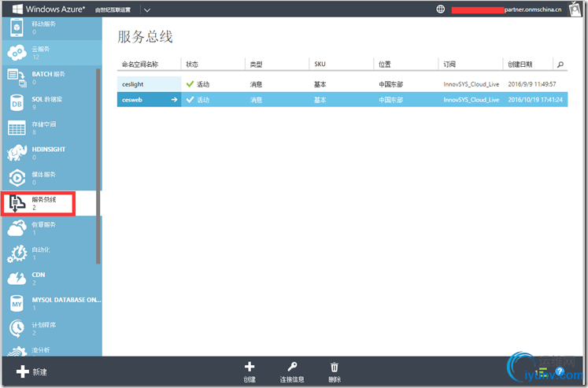588x388 pixels.
Task: Click the 由世纪互联运营 header text
Action: tap(113, 10)
